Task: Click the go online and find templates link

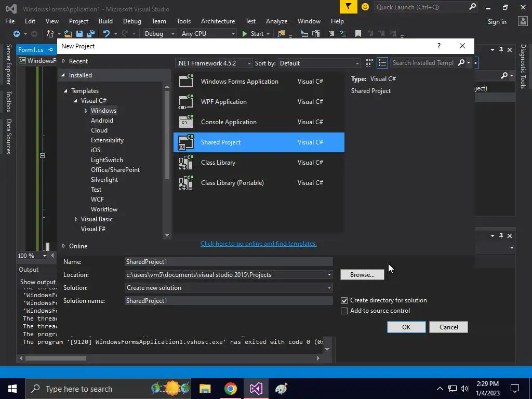Action: pos(259,244)
